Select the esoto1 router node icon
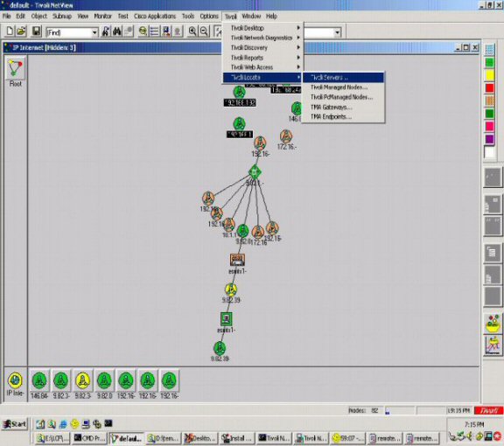Screen dimensions: 504x446 pos(237,260)
